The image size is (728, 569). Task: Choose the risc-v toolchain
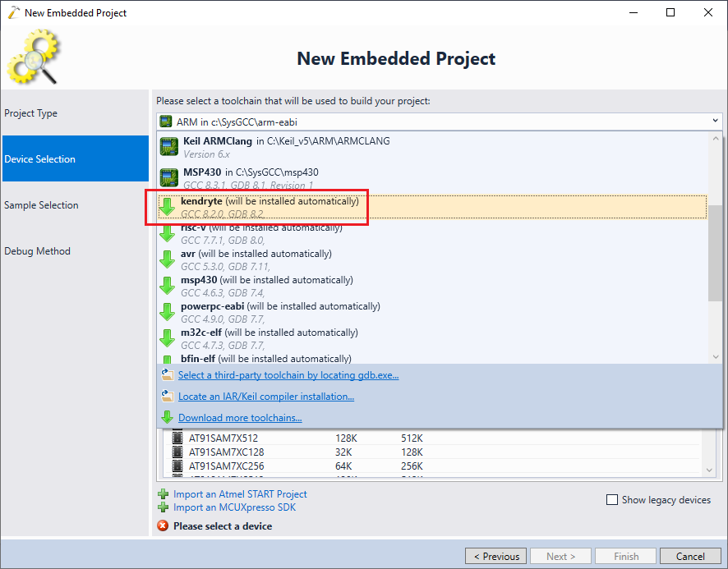[433, 233]
